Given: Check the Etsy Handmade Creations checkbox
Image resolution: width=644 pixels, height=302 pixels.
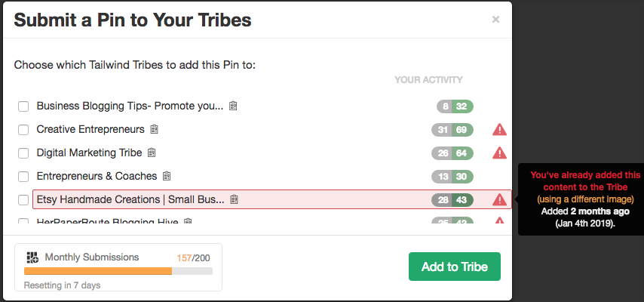Looking at the screenshot, I should click(x=23, y=200).
